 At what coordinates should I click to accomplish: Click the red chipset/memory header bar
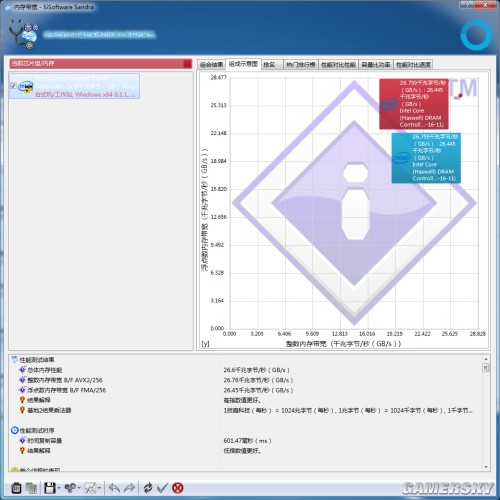pyautogui.click(x=101, y=64)
